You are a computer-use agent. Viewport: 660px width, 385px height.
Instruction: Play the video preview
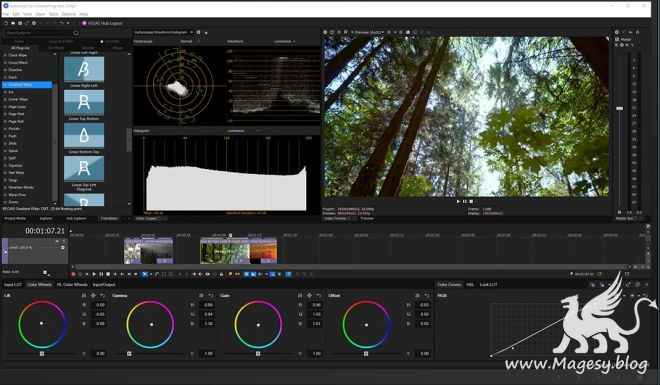(x=458, y=202)
